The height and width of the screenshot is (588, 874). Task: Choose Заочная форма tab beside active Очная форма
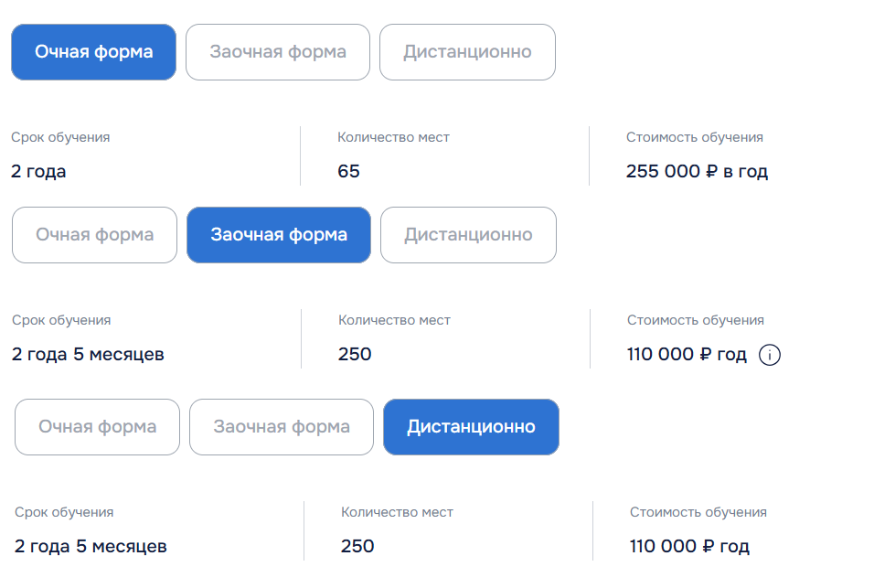(x=278, y=52)
